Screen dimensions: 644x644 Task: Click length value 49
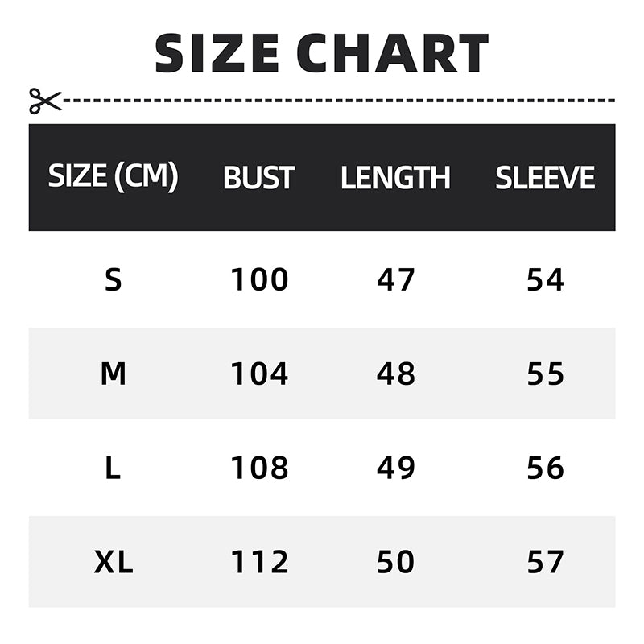[396, 468]
